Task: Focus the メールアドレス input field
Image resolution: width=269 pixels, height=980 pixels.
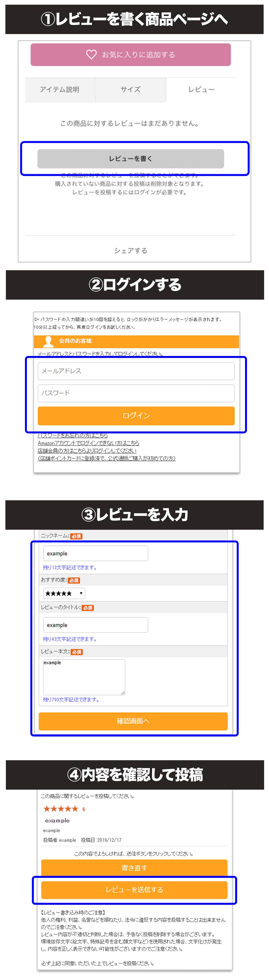Action: pos(136,371)
